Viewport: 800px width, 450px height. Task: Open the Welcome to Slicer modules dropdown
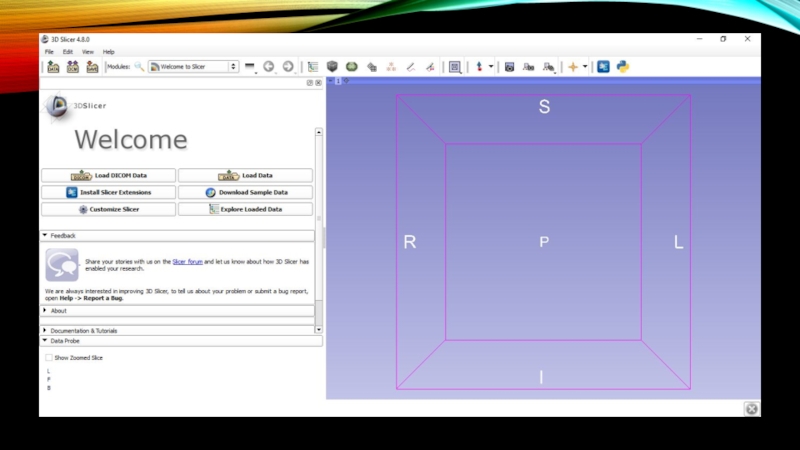click(193, 67)
